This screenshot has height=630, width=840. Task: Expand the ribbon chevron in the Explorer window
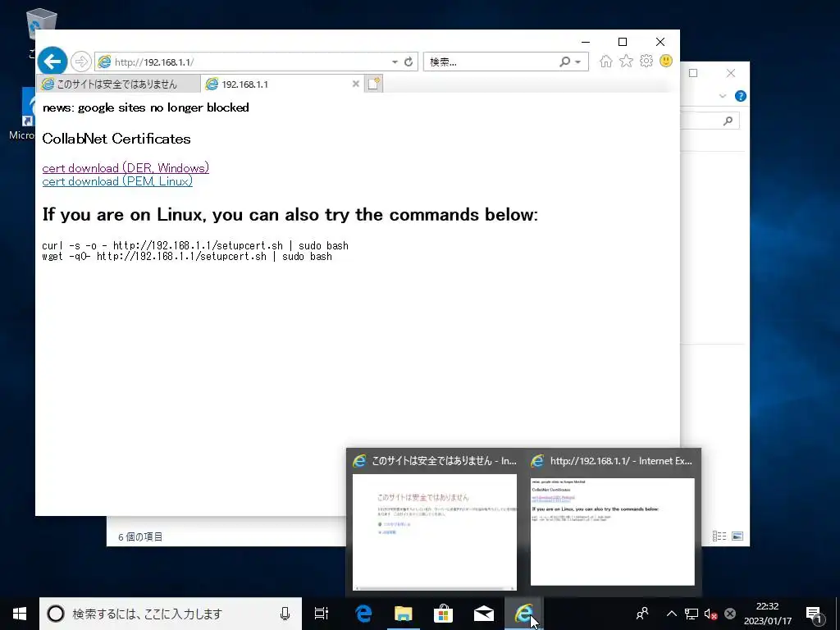point(723,96)
